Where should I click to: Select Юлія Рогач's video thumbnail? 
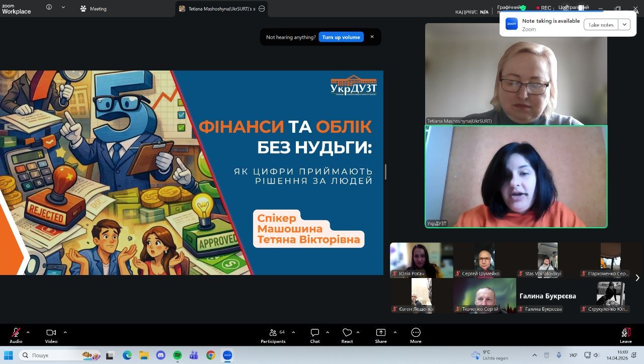pyautogui.click(x=421, y=260)
